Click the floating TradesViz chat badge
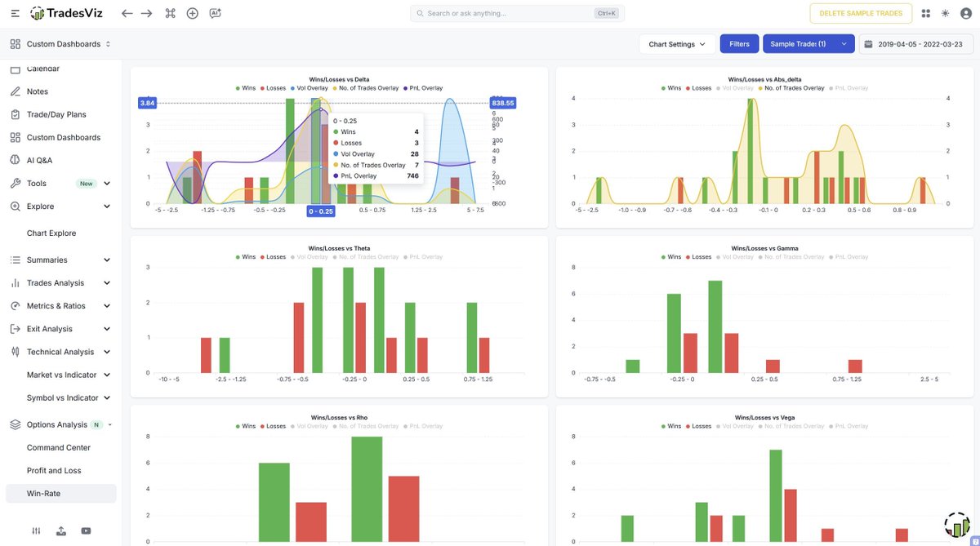This screenshot has width=980, height=546. (957, 525)
